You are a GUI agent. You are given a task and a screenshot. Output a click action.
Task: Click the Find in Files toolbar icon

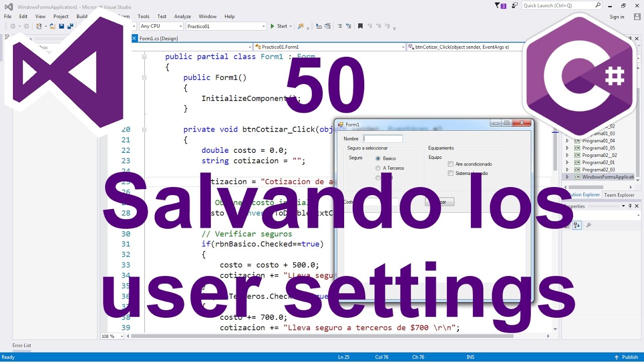pyautogui.click(x=301, y=26)
